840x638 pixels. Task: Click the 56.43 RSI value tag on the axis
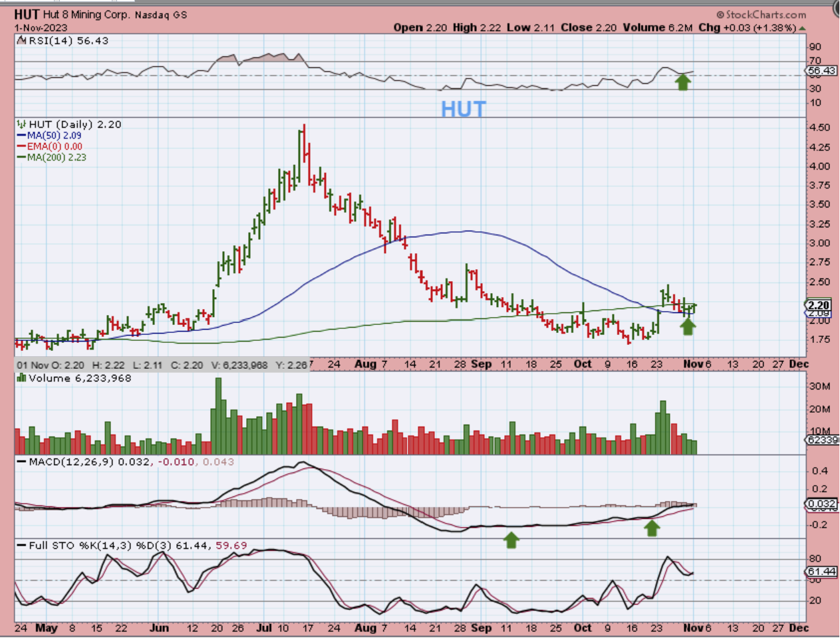coord(821,70)
